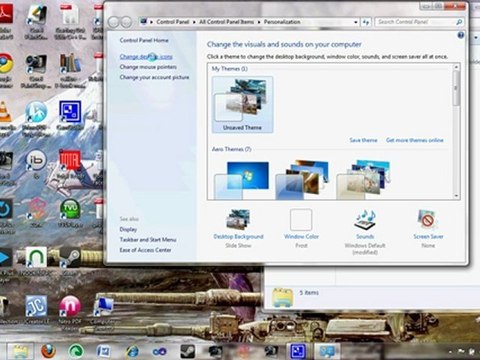This screenshot has width=480, height=360.
Task: Click Get more themes online link
Action: click(x=415, y=140)
